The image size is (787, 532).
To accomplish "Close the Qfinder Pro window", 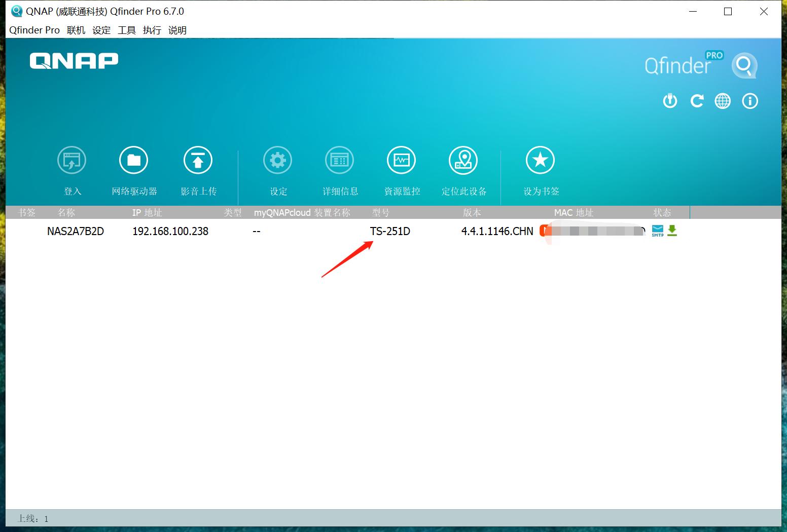I will [764, 12].
